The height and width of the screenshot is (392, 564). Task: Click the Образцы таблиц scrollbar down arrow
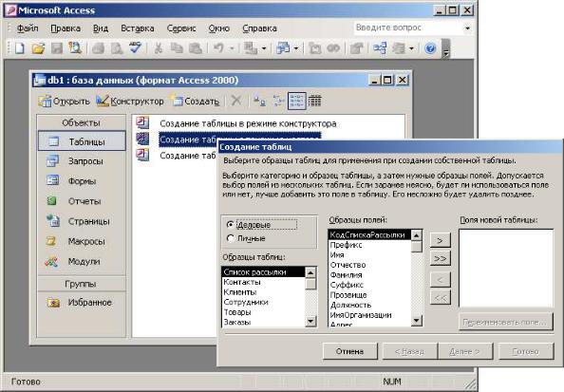click(310, 321)
